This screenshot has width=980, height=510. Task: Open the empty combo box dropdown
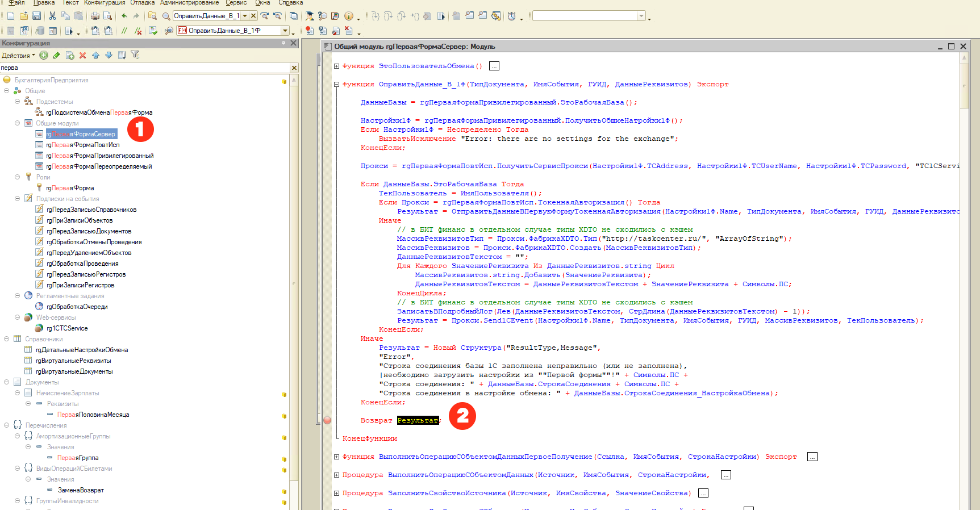tap(641, 16)
